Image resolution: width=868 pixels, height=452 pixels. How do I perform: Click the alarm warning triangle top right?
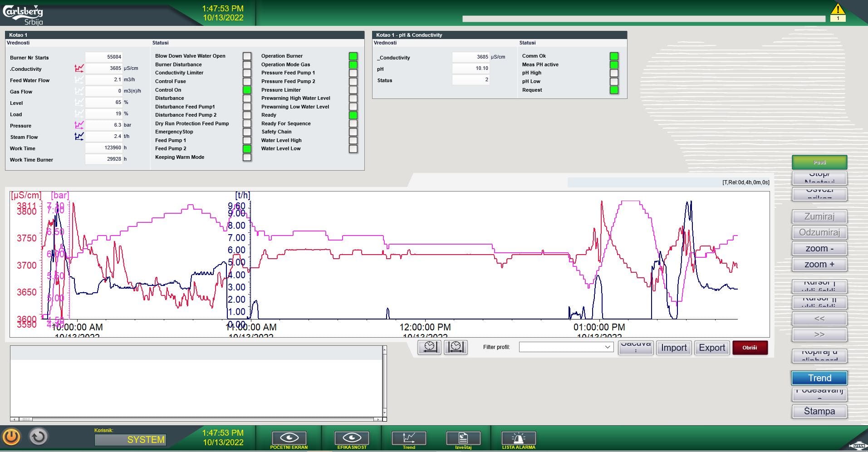[838, 10]
